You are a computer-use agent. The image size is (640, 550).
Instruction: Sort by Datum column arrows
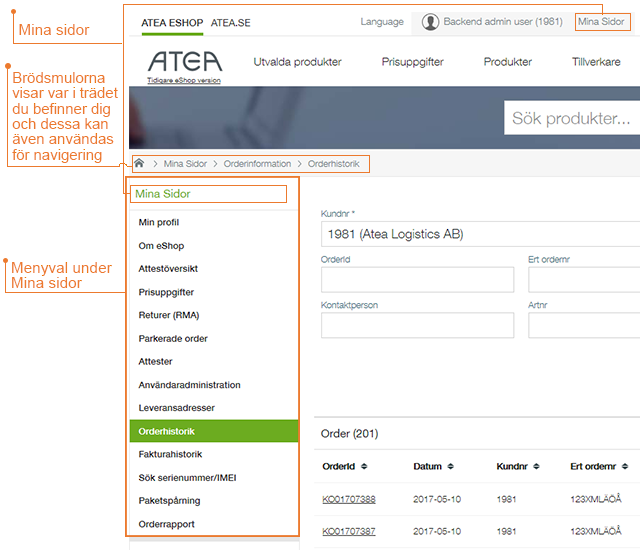[x=448, y=467]
